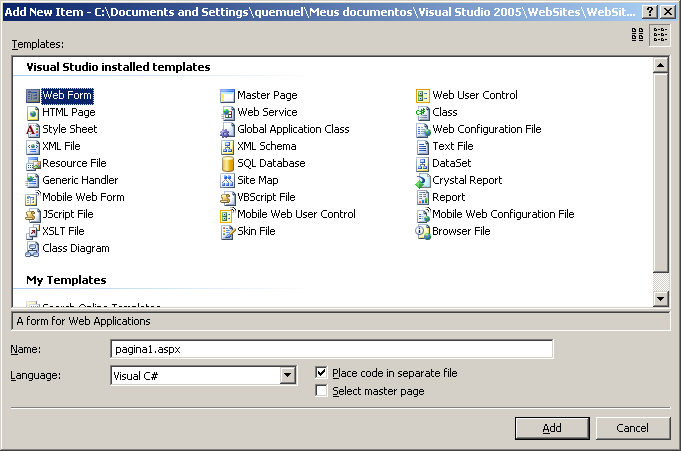The image size is (681, 451).
Task: Click the templates list scrollbar thumb
Action: pyautogui.click(x=660, y=172)
